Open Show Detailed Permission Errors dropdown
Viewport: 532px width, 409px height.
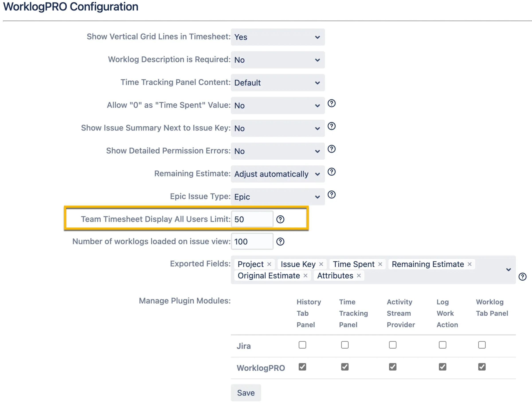pos(278,151)
